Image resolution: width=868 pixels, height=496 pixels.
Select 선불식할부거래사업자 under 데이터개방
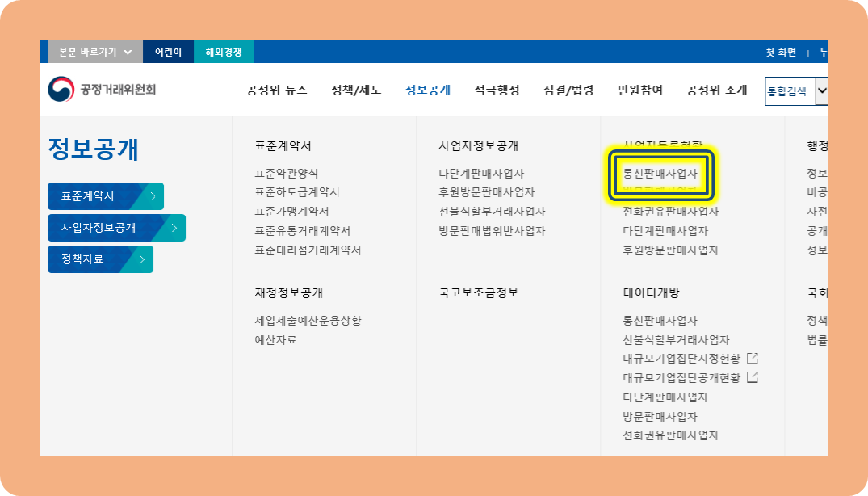click(x=676, y=340)
